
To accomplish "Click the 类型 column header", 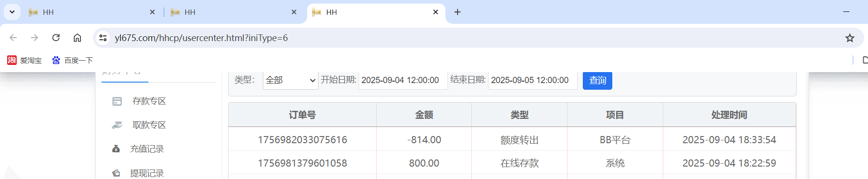I will 519,115.
